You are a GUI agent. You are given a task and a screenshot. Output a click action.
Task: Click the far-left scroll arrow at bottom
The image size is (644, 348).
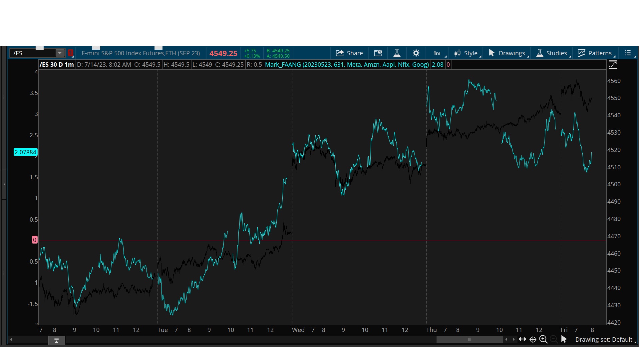[x=11, y=339]
